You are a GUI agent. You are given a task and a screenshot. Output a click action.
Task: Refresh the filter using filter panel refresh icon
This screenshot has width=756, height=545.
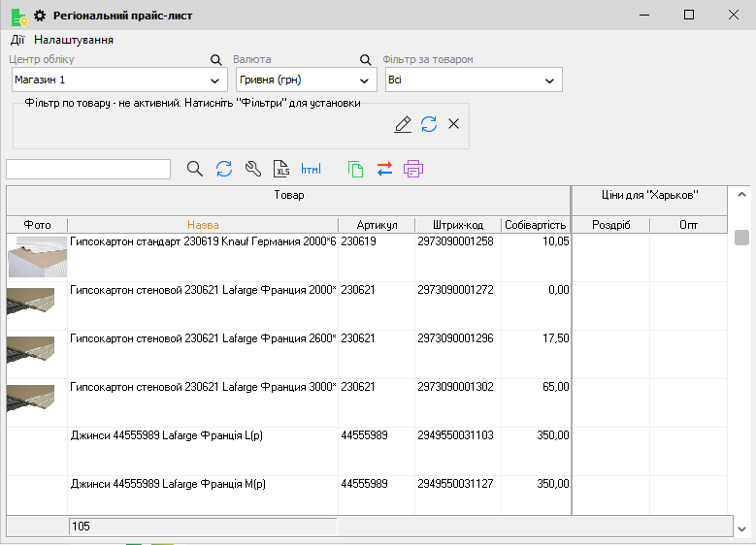[x=429, y=124]
